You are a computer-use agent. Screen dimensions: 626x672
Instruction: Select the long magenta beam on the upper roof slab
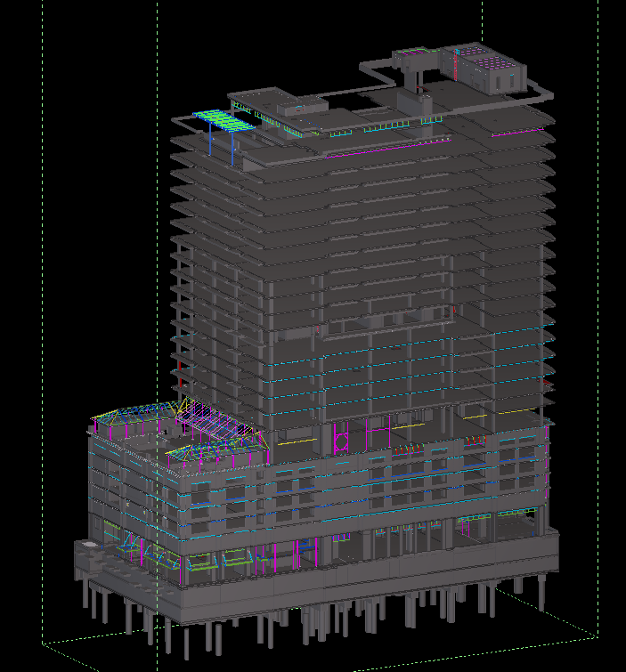pos(388,149)
